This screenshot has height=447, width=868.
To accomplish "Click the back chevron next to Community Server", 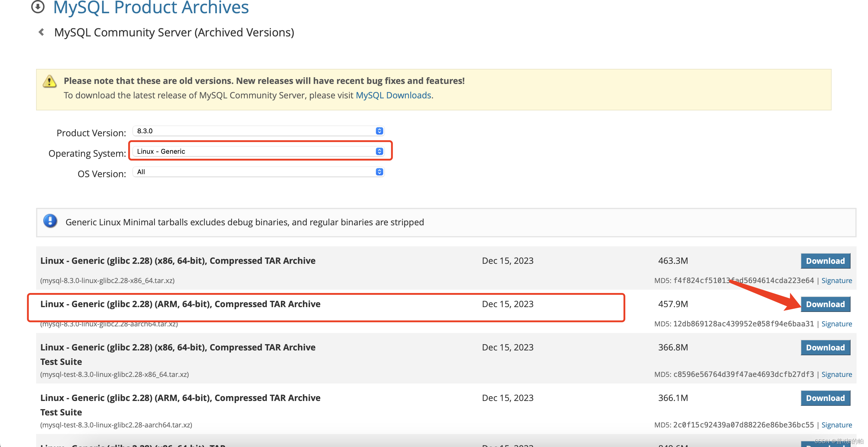I will click(42, 32).
